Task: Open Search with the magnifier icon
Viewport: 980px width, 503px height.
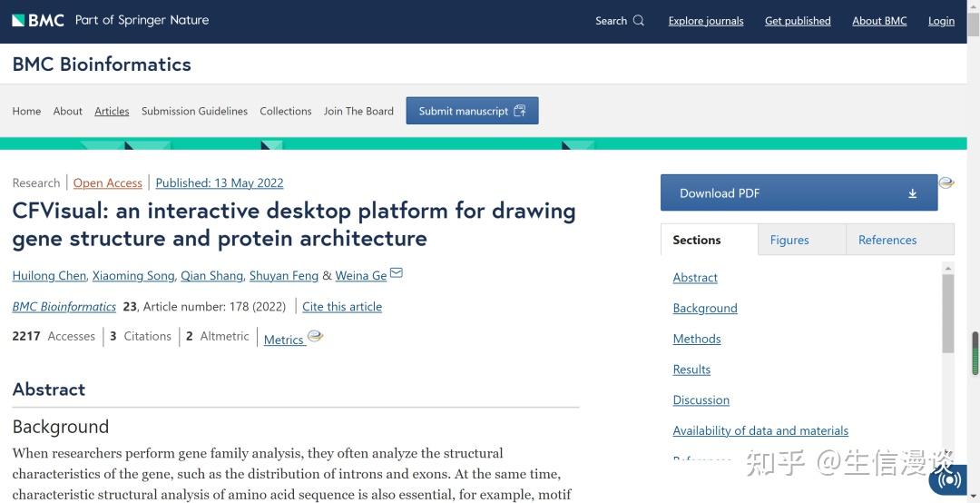Action: (638, 21)
